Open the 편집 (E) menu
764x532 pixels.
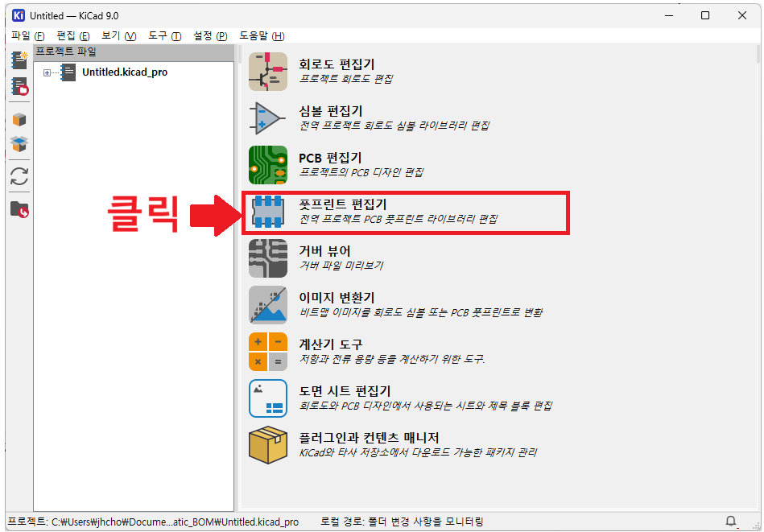(x=73, y=36)
